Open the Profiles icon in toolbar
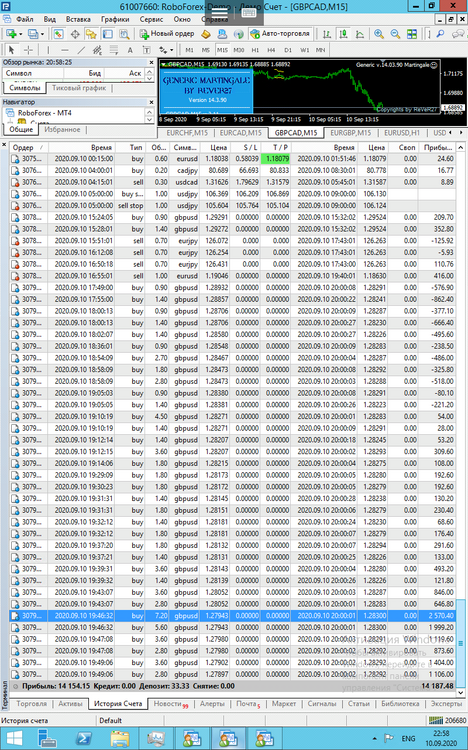The width and height of the screenshot is (468, 750). [x=35, y=34]
